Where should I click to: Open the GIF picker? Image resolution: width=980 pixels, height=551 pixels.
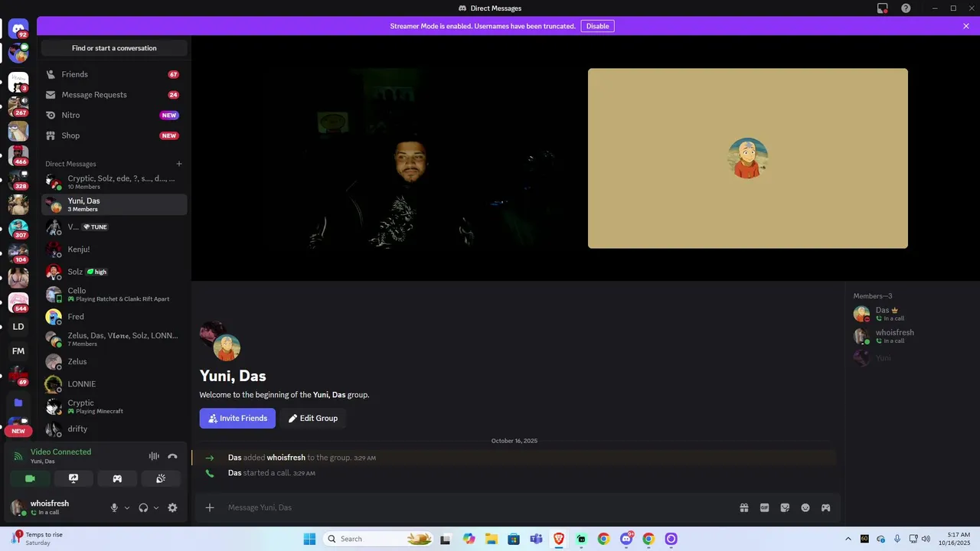click(x=764, y=507)
